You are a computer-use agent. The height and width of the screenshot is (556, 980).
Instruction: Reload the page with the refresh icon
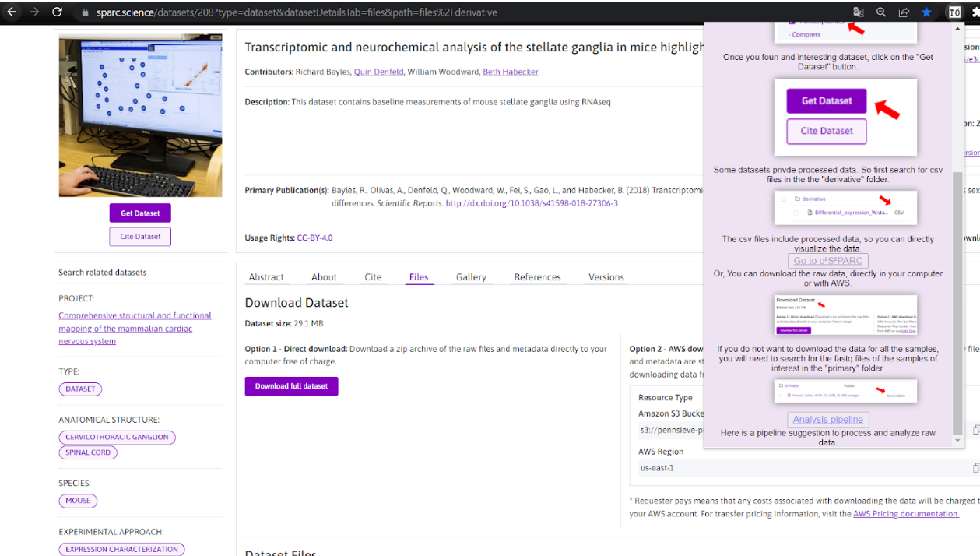pos(57,12)
